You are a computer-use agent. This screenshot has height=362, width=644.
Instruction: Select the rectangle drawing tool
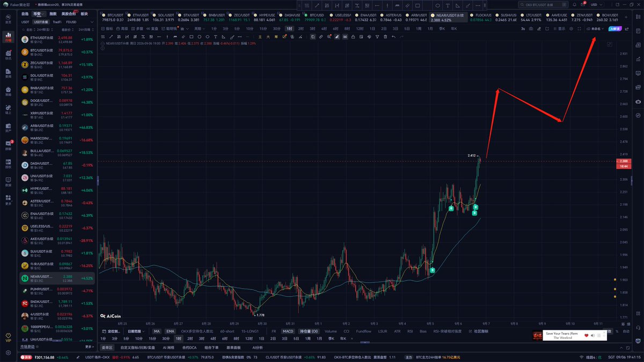tap(192, 36)
